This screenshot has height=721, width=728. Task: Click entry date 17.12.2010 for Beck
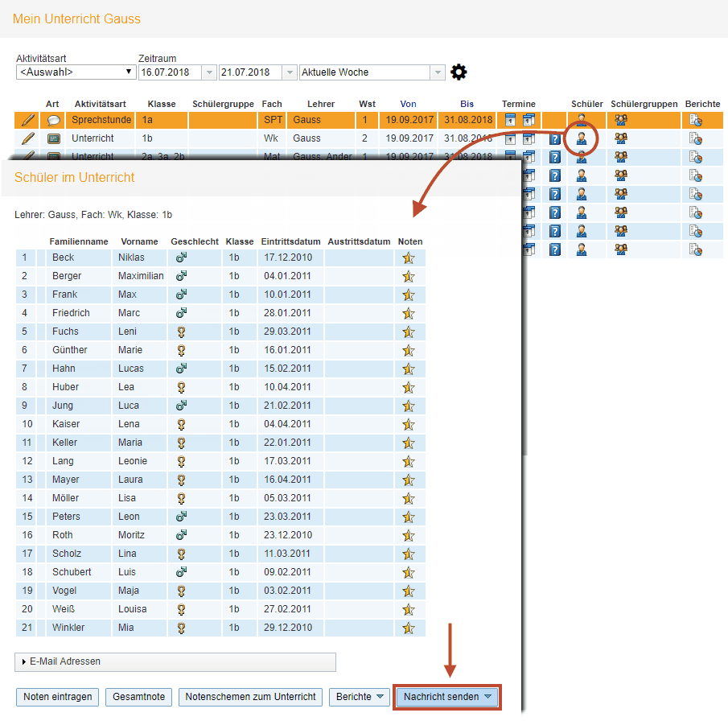tap(288, 257)
